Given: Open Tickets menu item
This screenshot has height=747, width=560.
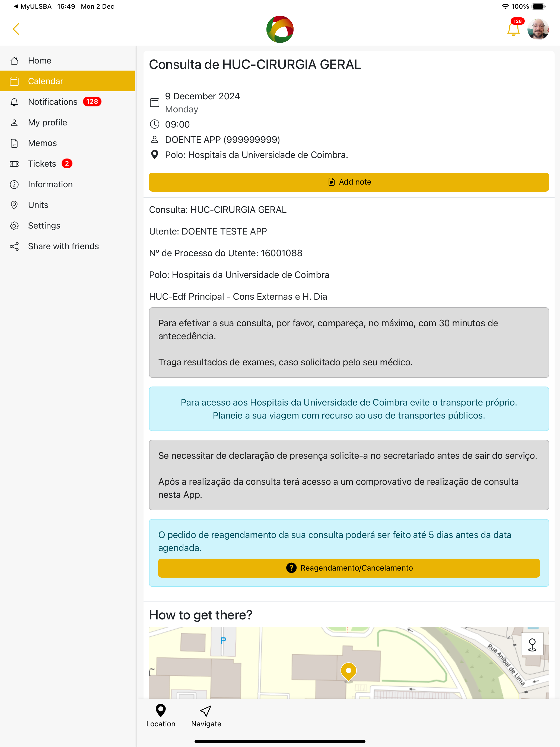Looking at the screenshot, I should (68, 163).
